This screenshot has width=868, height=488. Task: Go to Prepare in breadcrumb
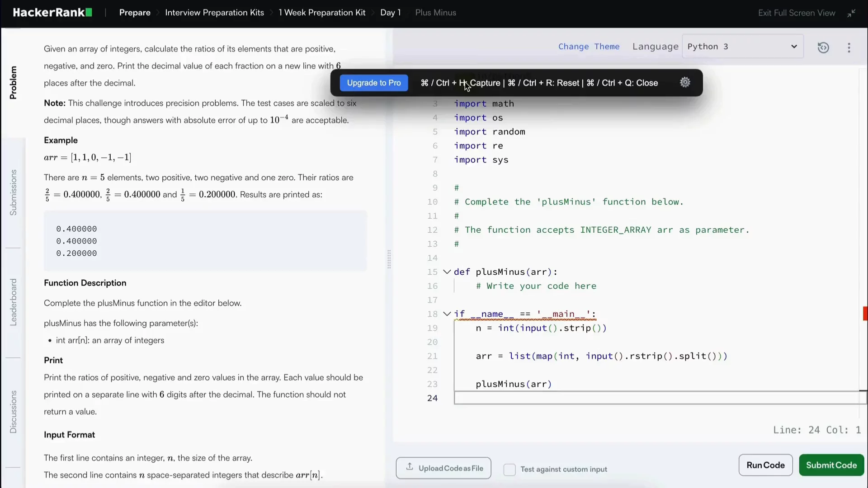135,13
